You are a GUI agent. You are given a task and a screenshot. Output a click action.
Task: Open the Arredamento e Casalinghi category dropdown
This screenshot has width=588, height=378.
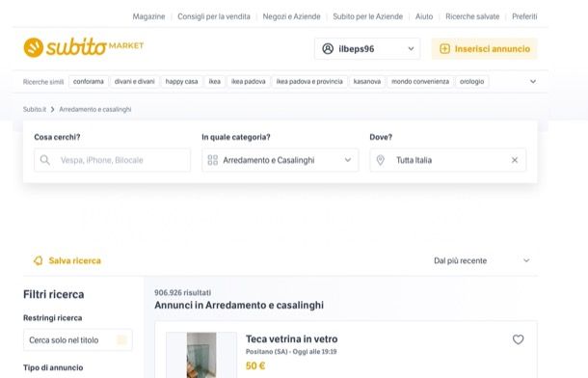pyautogui.click(x=281, y=160)
